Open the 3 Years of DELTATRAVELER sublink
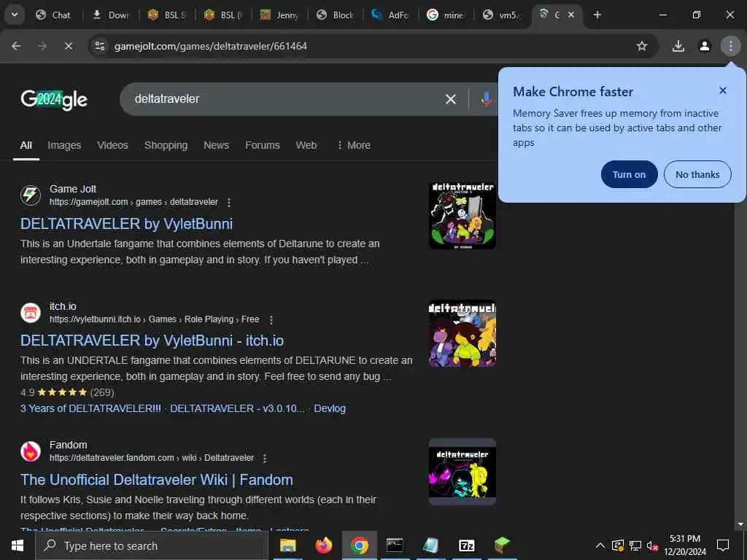747x560 pixels. (90, 408)
